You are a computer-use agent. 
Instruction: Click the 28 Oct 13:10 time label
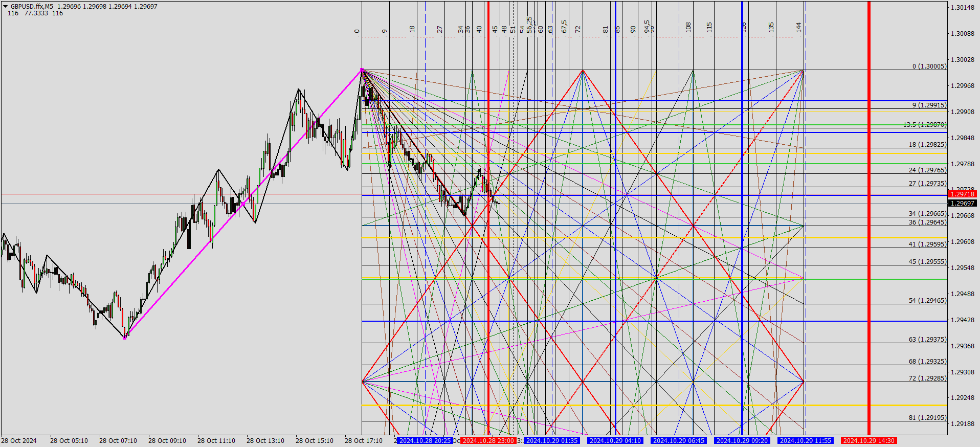coord(265,441)
